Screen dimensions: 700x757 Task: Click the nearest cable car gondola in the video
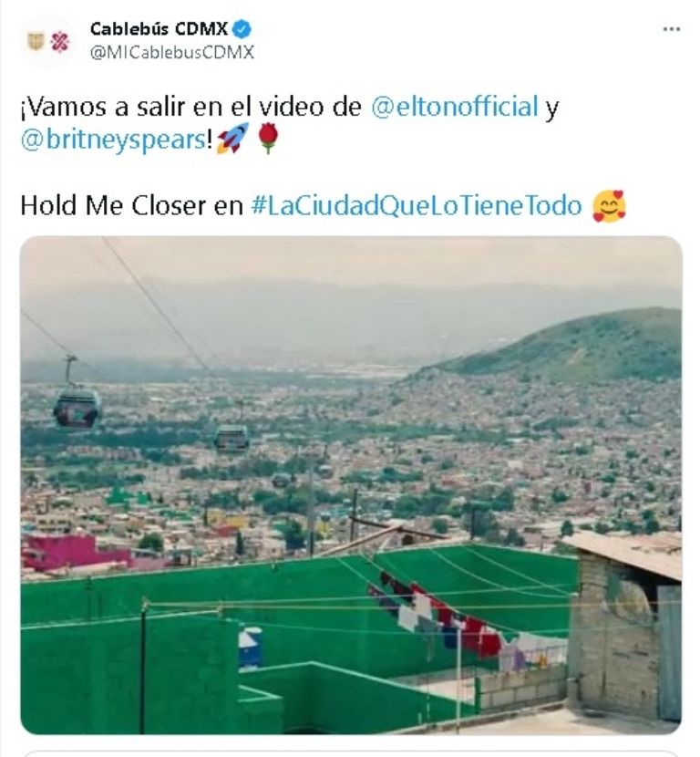pos(77,407)
